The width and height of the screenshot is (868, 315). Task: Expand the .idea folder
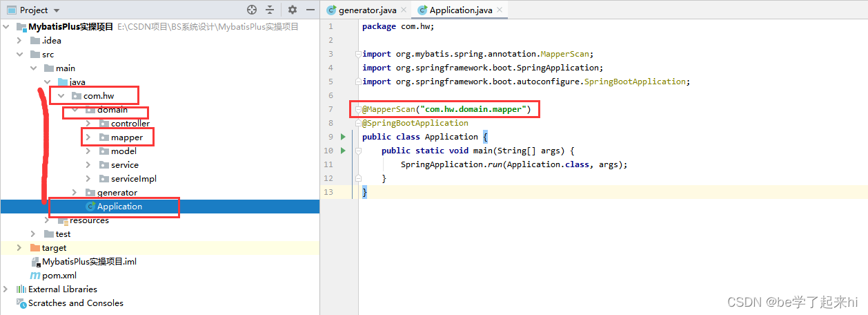pyautogui.click(x=20, y=41)
